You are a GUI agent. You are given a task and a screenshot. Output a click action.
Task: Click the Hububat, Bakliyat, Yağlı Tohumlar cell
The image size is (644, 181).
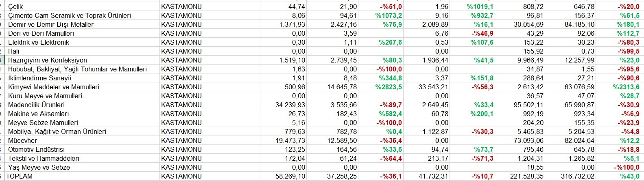77,69
